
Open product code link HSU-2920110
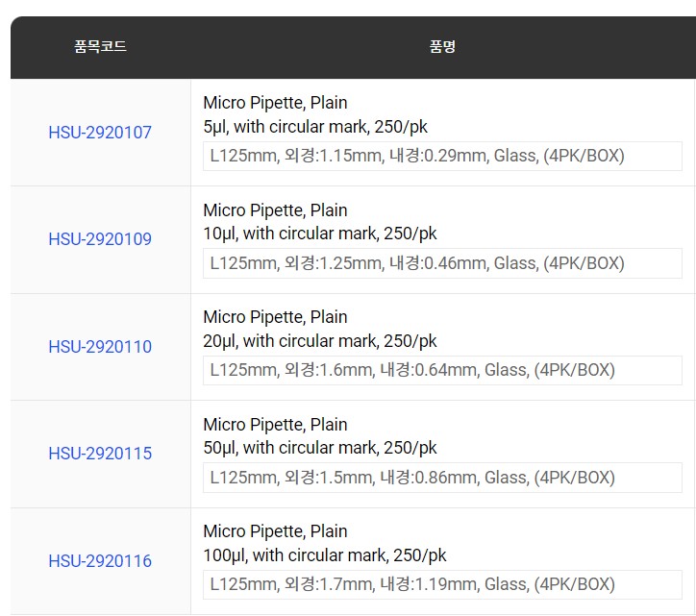[x=100, y=347]
